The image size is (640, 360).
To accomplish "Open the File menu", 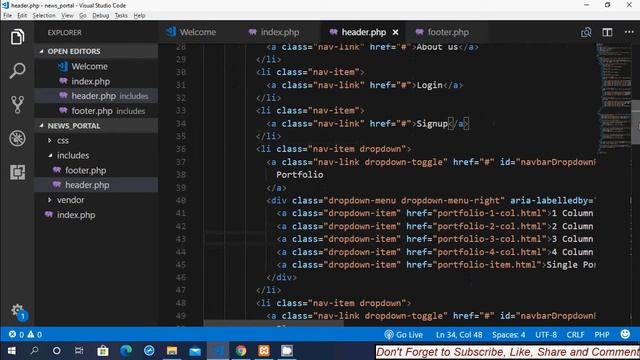I will pos(7,16).
